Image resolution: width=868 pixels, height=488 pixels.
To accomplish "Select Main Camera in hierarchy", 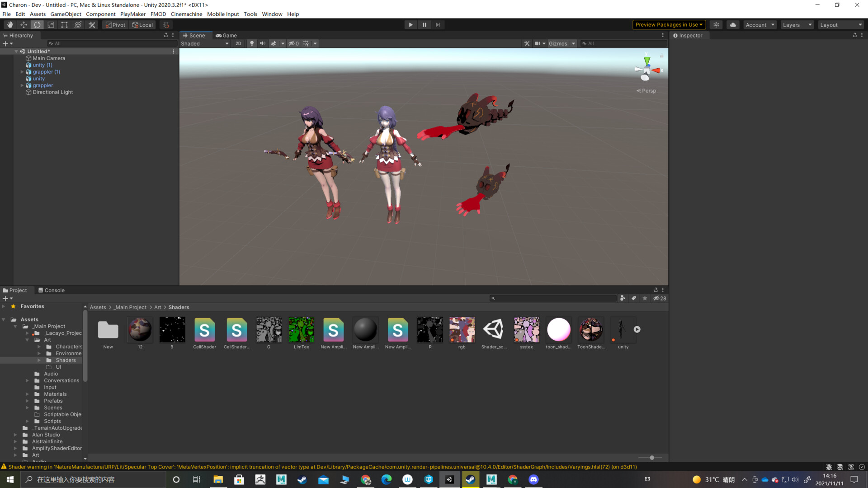I will [x=49, y=58].
